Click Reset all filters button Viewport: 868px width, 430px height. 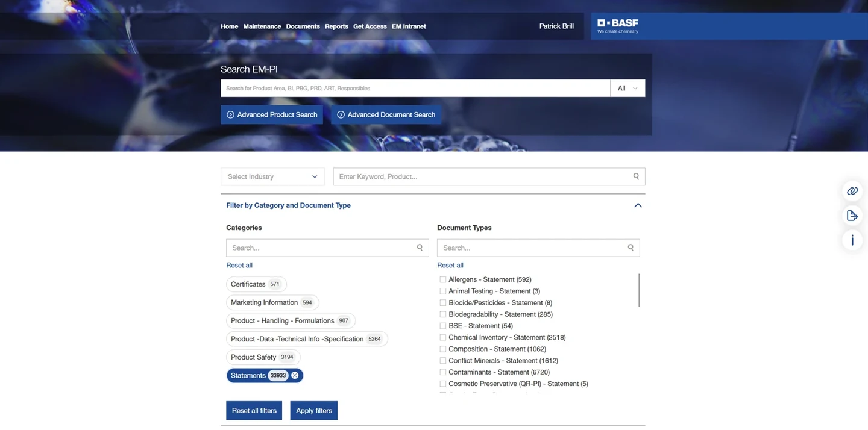(254, 411)
